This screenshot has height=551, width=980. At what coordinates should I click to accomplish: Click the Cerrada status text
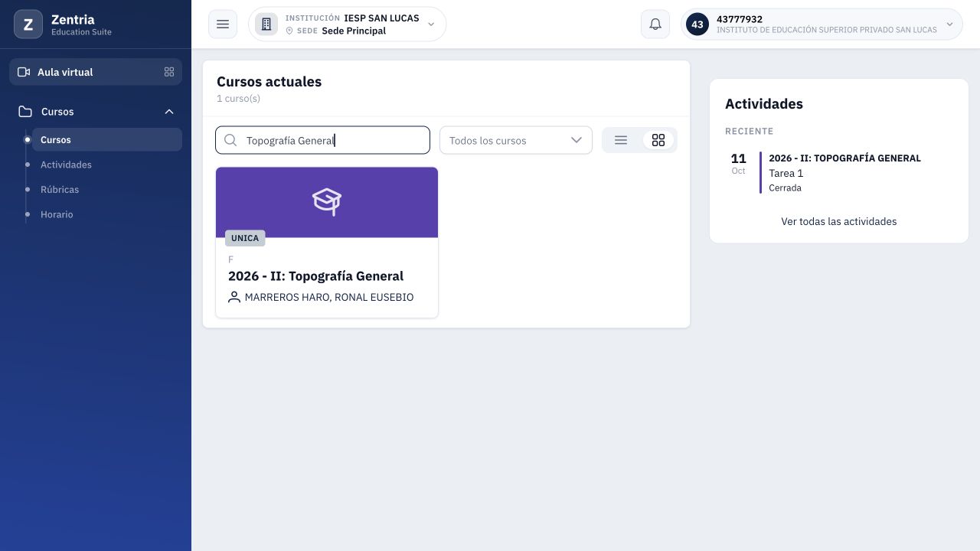point(785,187)
